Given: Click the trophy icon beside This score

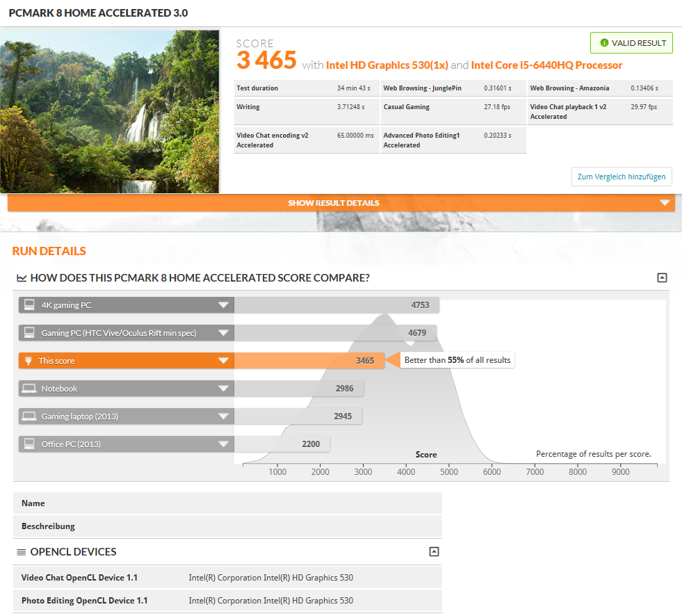Looking at the screenshot, I should (x=29, y=361).
